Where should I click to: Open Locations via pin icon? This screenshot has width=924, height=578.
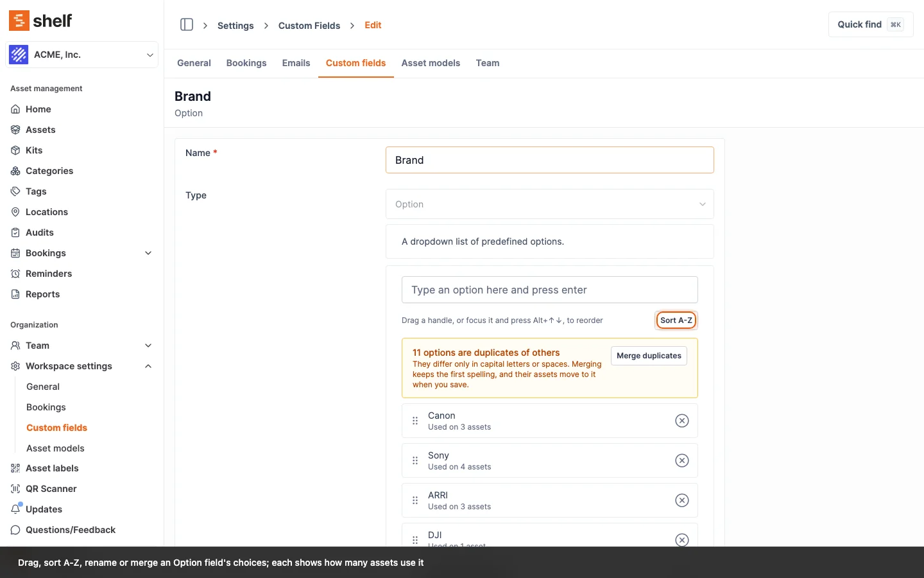15,212
